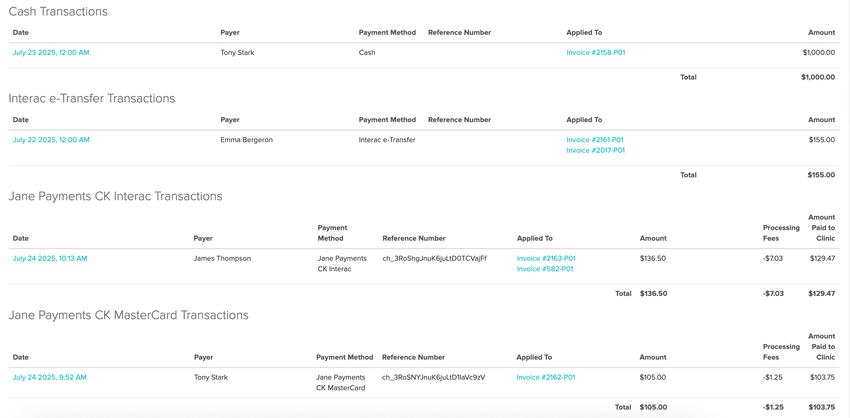Open the July 23 2025 cash transaction date
Image resolution: width=850 pixels, height=418 pixels.
click(51, 53)
